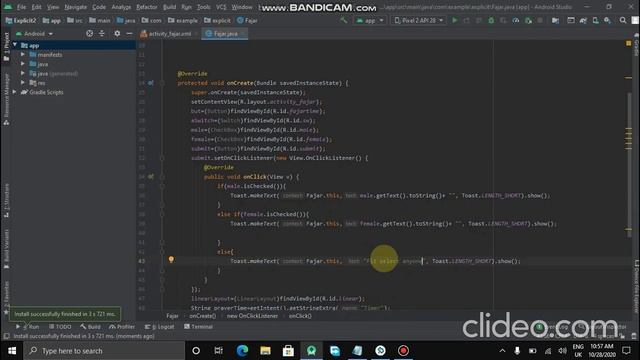
Task: Expand the res folder
Action: [x=23, y=82]
